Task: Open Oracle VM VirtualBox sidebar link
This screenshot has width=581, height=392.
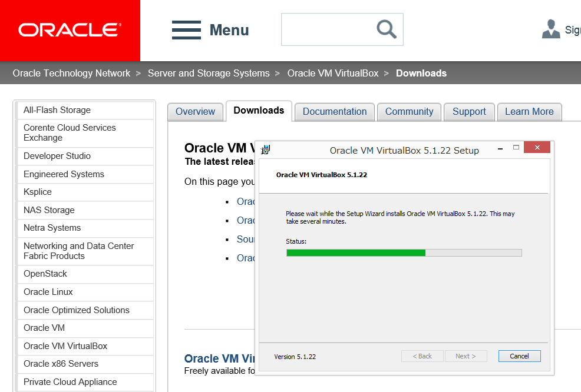Action: click(x=85, y=346)
